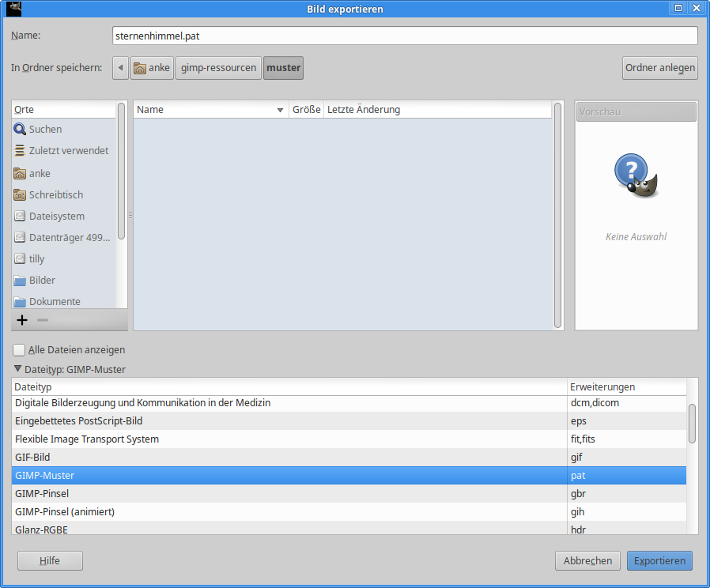710x588 pixels.
Task: Click the file type list scrollbar
Action: pos(692,424)
